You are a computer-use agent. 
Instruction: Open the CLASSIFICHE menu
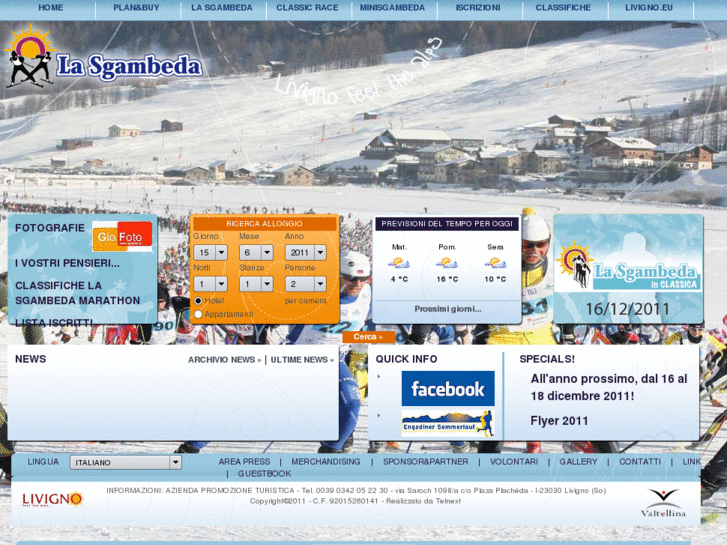[563, 8]
